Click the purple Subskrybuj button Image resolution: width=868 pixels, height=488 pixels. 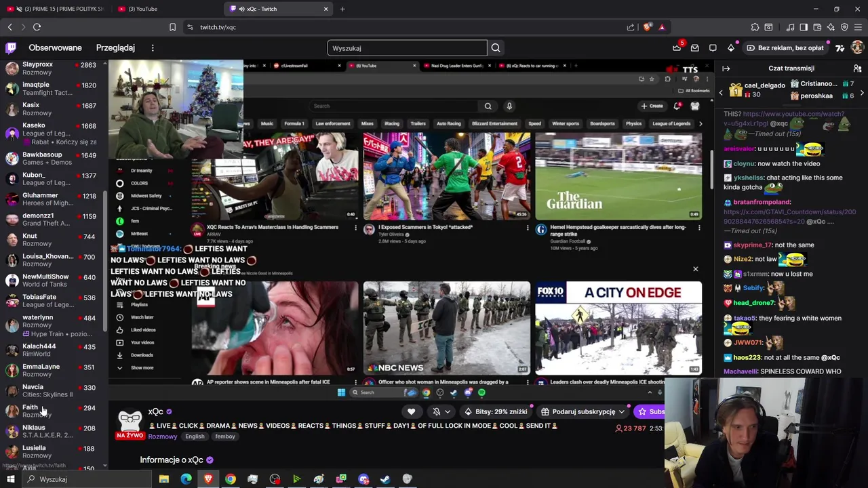click(x=650, y=411)
